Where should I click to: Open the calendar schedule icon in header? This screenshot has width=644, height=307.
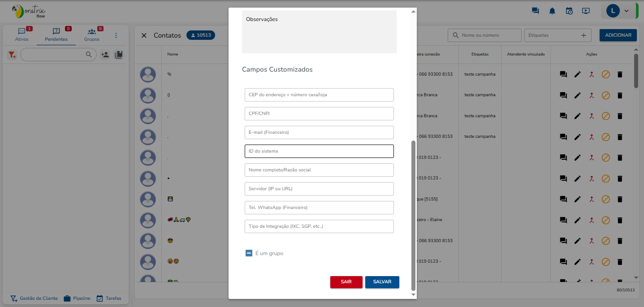coord(569,11)
